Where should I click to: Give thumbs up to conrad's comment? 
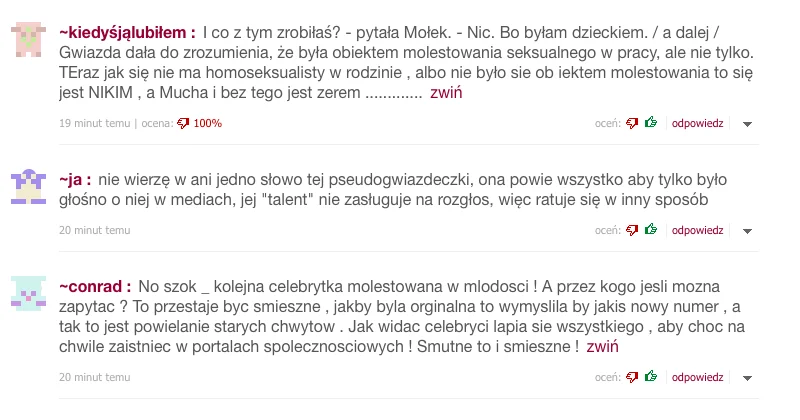pyautogui.click(x=651, y=376)
